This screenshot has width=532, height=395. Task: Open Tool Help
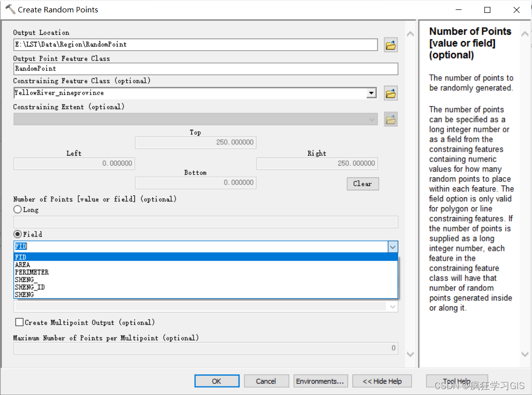pyautogui.click(x=457, y=381)
